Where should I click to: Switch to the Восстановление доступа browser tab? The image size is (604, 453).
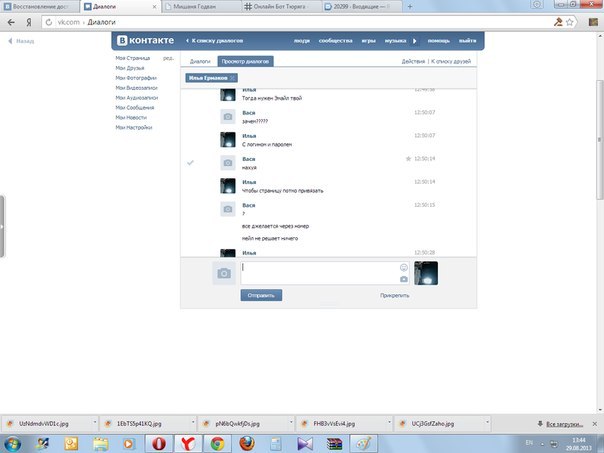[40, 7]
